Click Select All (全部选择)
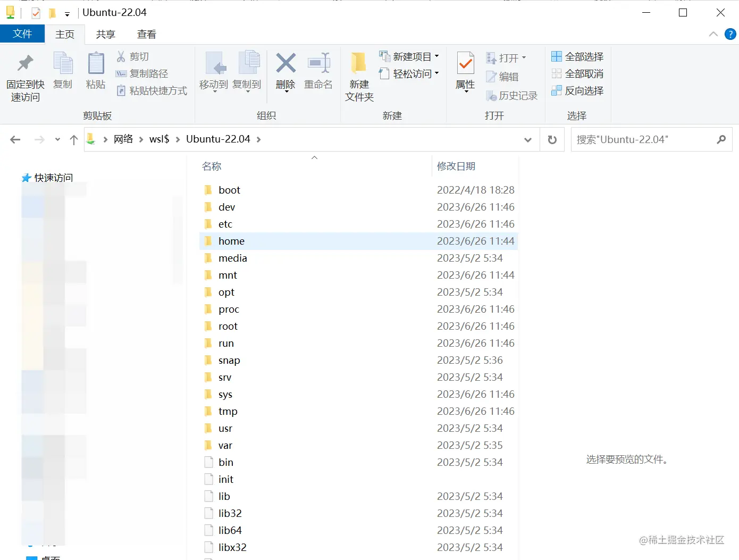Viewport: 739px width, 560px height. 577,56
